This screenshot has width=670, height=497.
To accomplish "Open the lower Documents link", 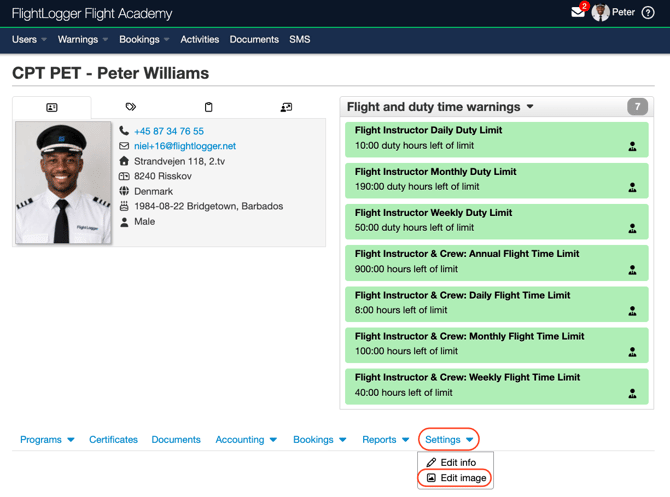I will pyautogui.click(x=176, y=439).
